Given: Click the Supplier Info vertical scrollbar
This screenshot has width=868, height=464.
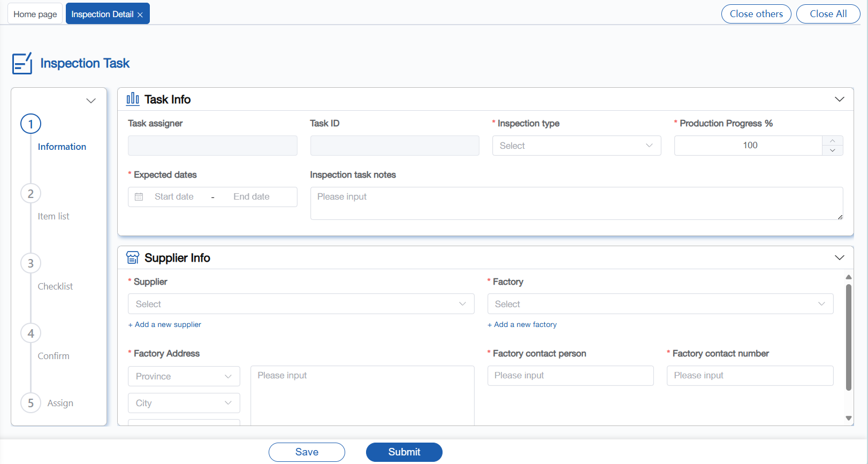Looking at the screenshot, I should (849, 337).
